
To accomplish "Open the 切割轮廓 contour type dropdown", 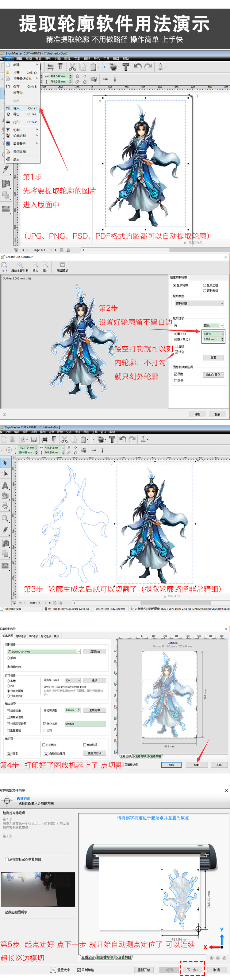I will click(199, 304).
